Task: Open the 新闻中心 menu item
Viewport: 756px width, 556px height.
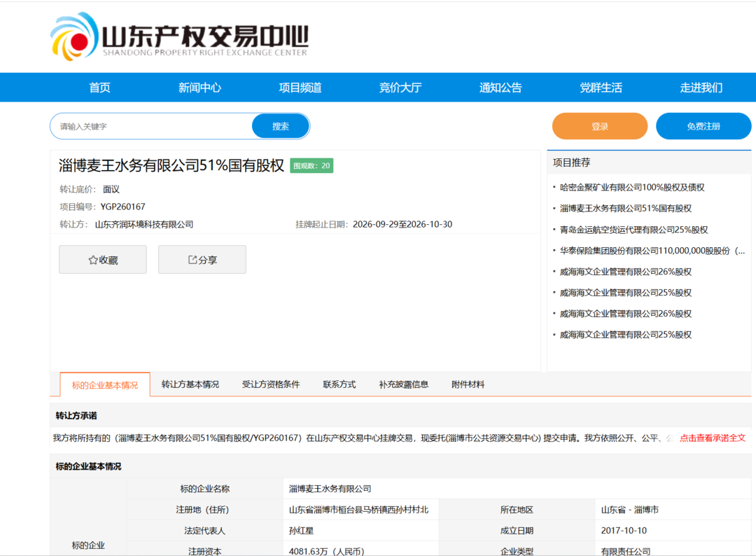Action: tap(199, 88)
